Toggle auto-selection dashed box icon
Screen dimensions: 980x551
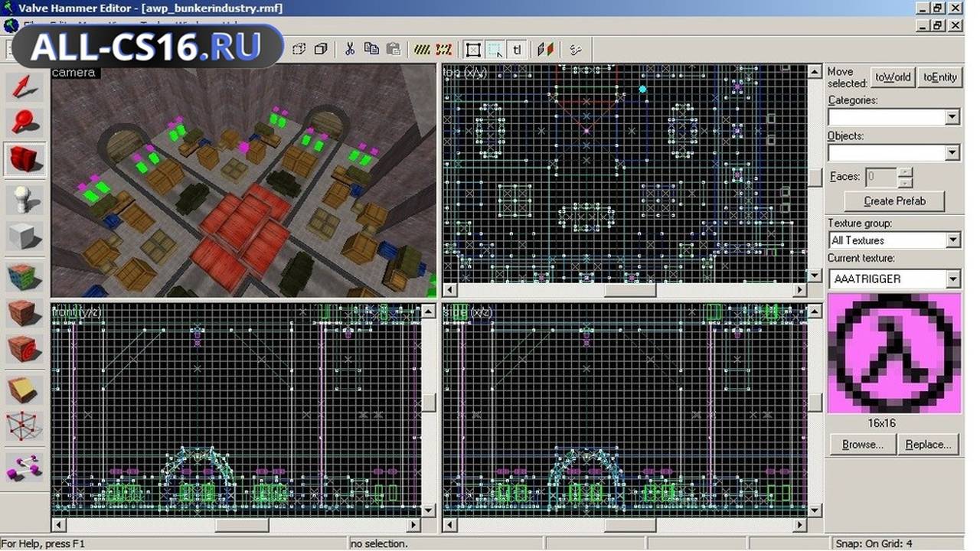coord(495,50)
